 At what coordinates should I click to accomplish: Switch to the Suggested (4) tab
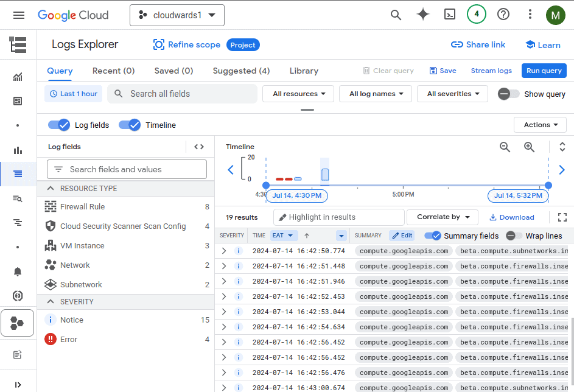241,71
